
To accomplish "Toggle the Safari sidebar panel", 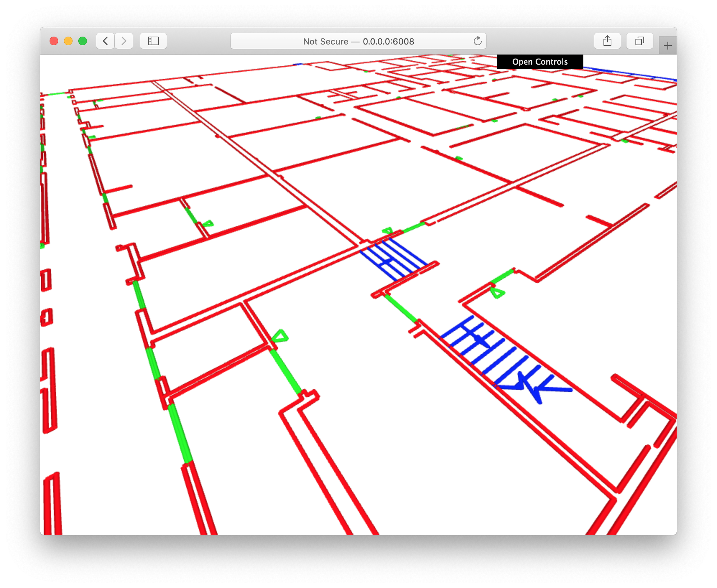I will tap(153, 41).
